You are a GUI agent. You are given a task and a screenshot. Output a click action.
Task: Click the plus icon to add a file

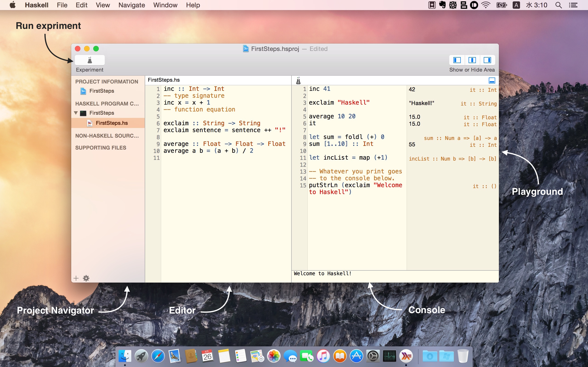coord(76,278)
